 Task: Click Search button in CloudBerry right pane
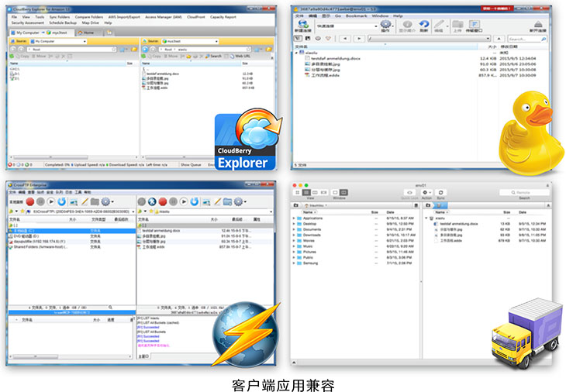tap(213, 57)
